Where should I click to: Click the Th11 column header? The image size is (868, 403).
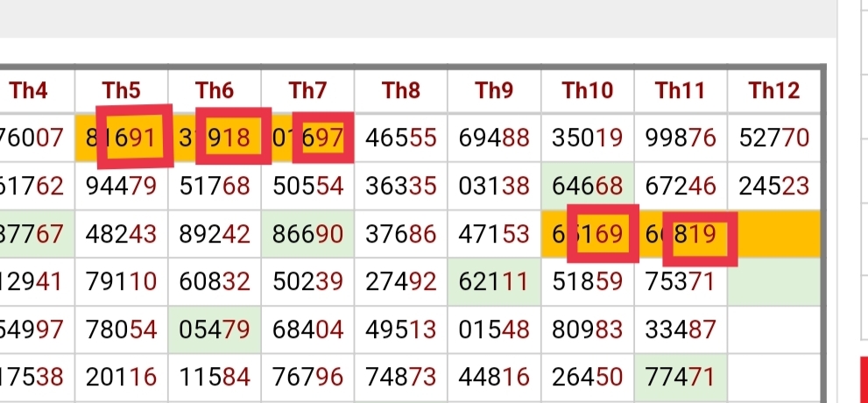coord(681,90)
